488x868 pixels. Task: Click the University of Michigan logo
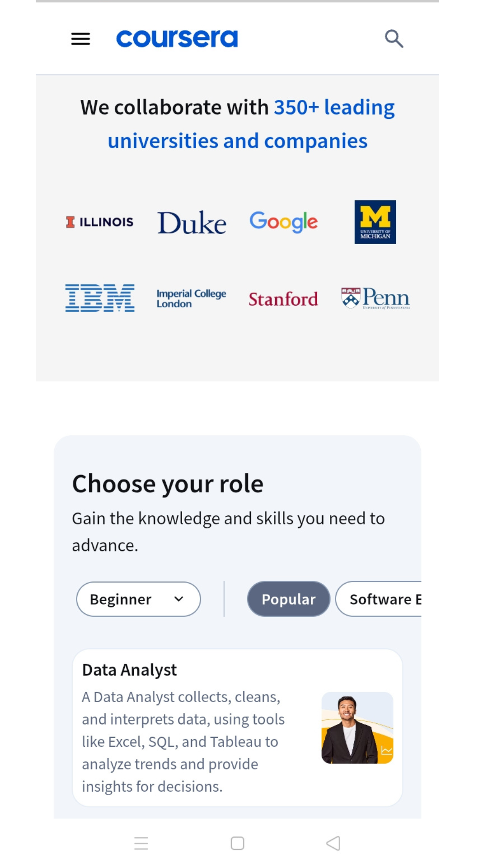tap(375, 222)
